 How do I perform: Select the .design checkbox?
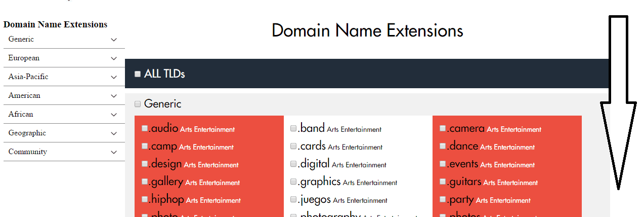(x=145, y=164)
